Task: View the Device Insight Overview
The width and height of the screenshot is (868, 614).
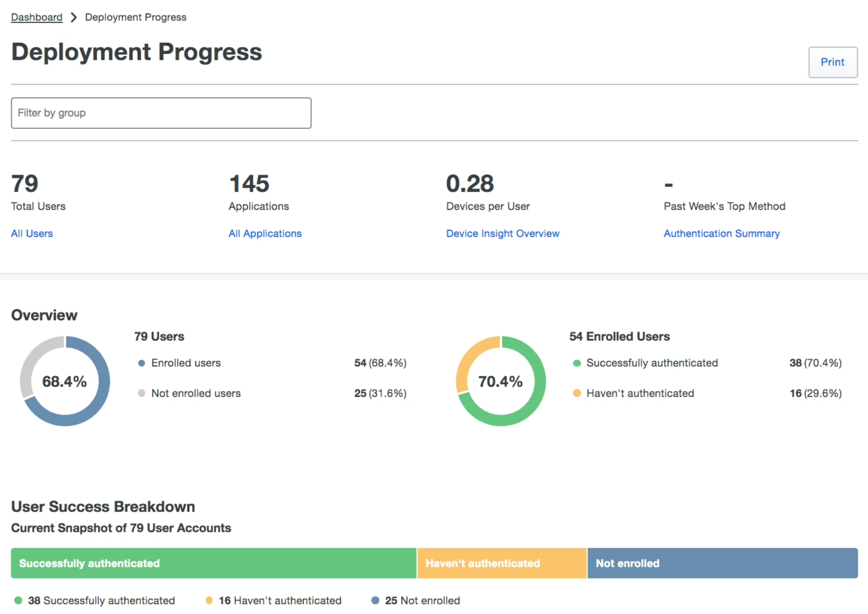Action: pyautogui.click(x=502, y=233)
